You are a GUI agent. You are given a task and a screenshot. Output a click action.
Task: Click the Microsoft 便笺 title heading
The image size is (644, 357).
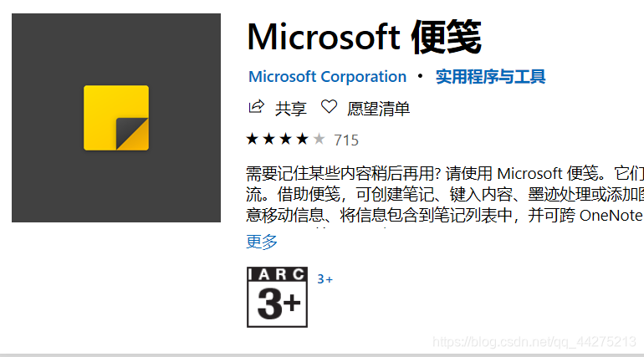click(364, 37)
